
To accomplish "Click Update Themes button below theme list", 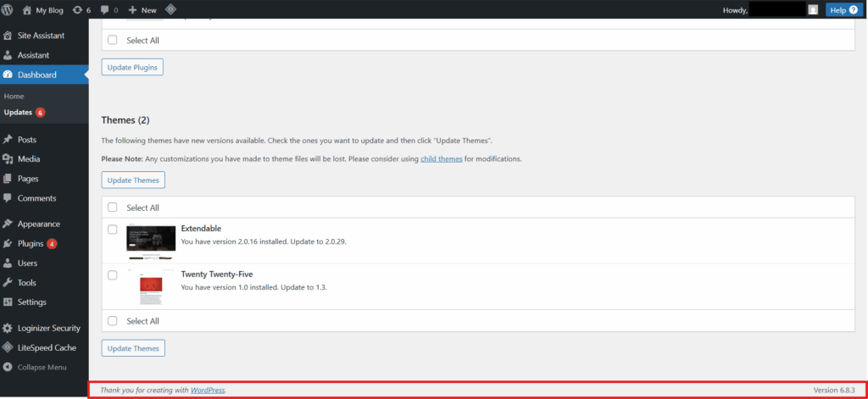I will [133, 349].
